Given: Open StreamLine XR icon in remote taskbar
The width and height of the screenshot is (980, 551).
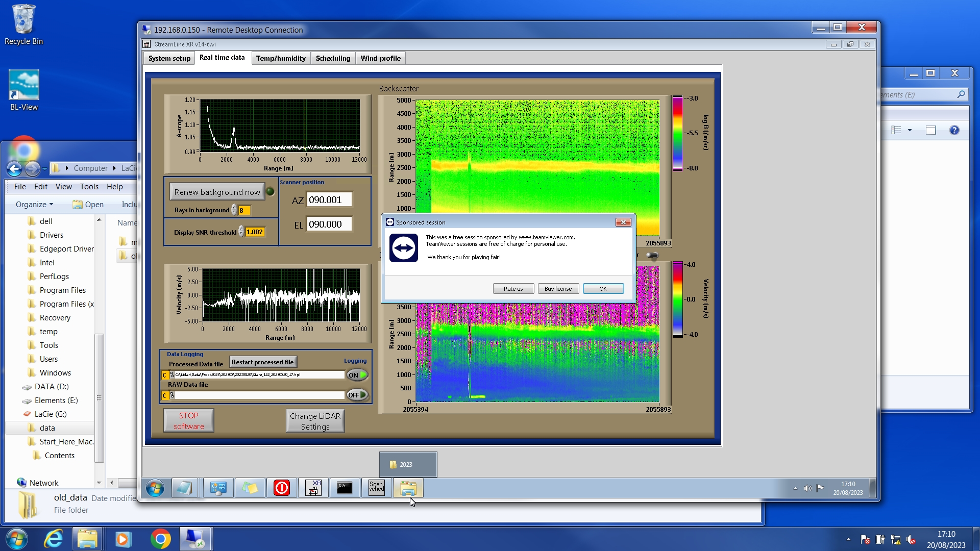Looking at the screenshot, I should pos(313,488).
